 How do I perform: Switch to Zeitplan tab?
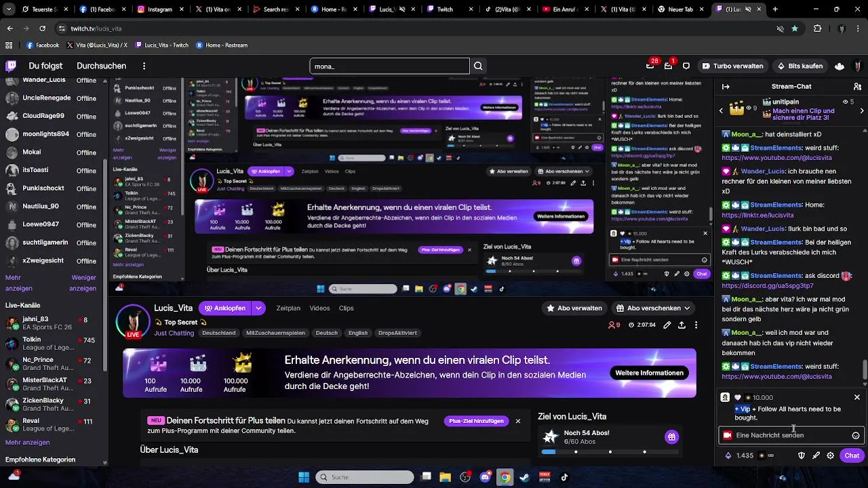[x=288, y=308]
